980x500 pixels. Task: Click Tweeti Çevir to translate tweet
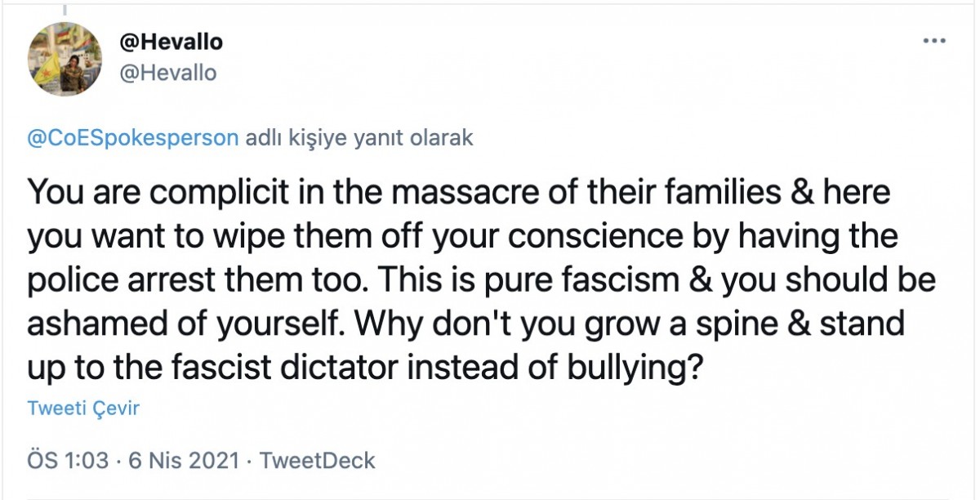tap(83, 408)
